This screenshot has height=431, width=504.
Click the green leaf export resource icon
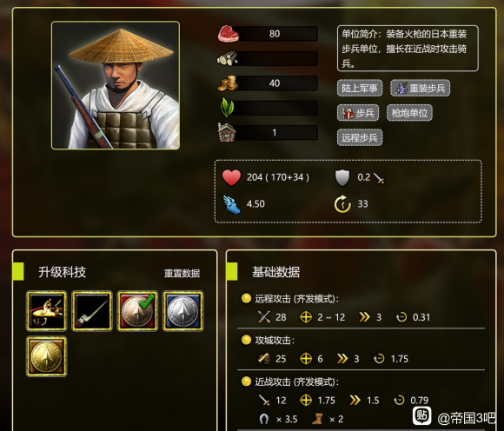[x=227, y=108]
